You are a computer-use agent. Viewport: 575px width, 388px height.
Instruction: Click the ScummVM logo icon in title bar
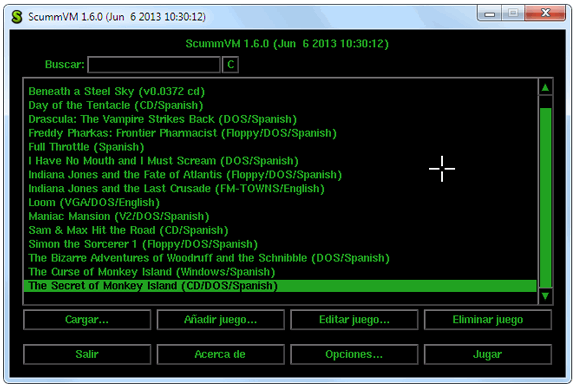coord(17,17)
